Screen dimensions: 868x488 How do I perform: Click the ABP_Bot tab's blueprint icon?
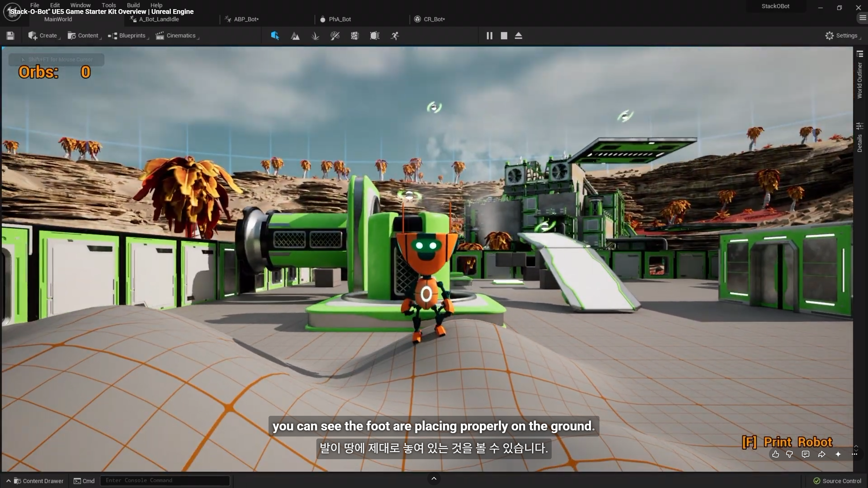[228, 19]
